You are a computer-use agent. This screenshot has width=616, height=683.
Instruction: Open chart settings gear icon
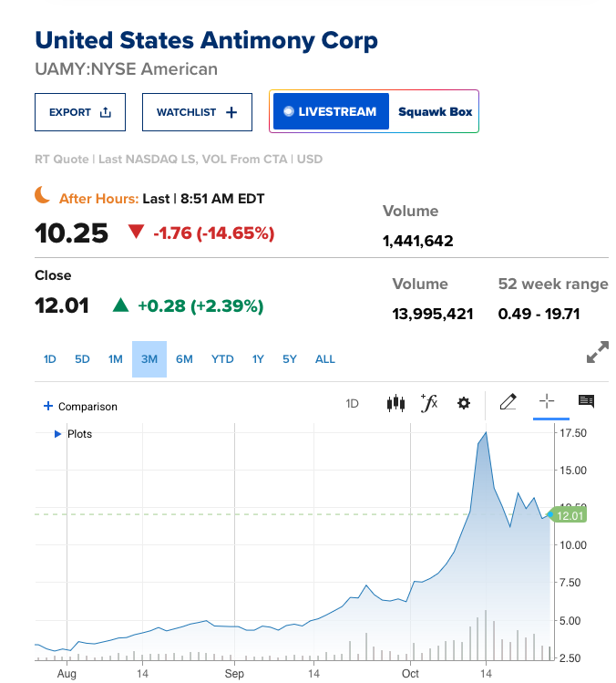[464, 403]
